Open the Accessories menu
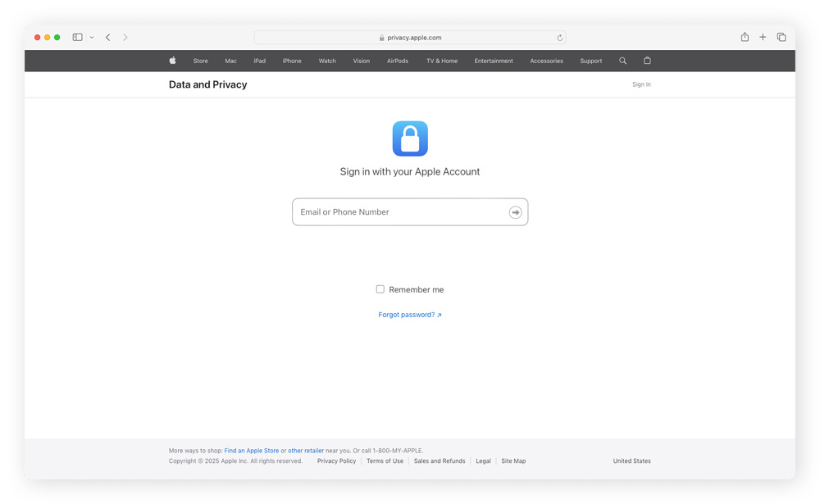Viewport: 820px width, 504px height. tap(546, 61)
